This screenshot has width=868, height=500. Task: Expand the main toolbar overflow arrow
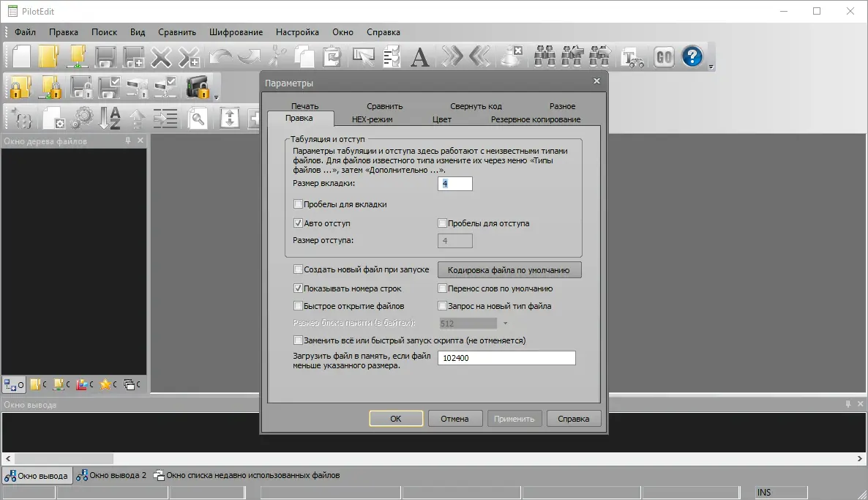[x=711, y=67]
